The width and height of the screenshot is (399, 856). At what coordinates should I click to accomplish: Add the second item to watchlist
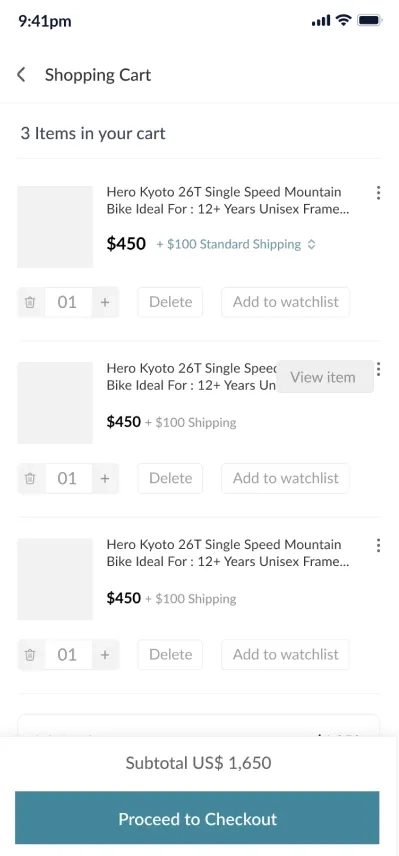(285, 478)
